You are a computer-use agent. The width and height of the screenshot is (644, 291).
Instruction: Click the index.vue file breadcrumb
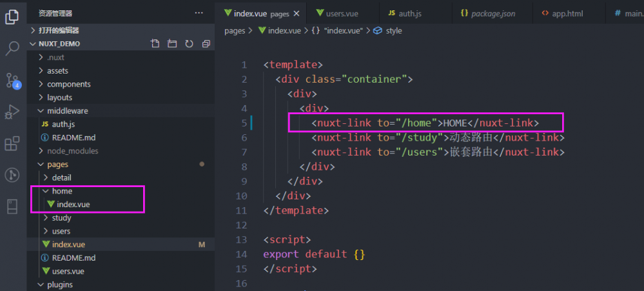[280, 30]
